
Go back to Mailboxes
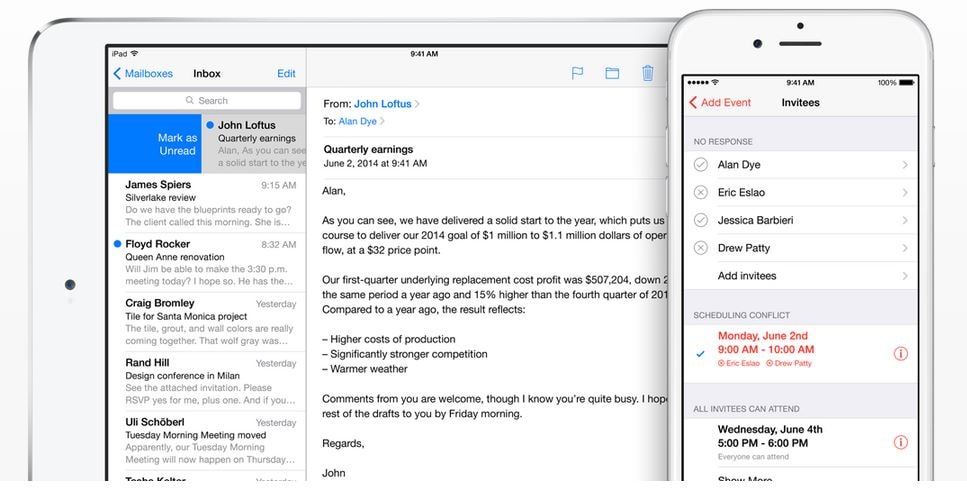tap(143, 74)
